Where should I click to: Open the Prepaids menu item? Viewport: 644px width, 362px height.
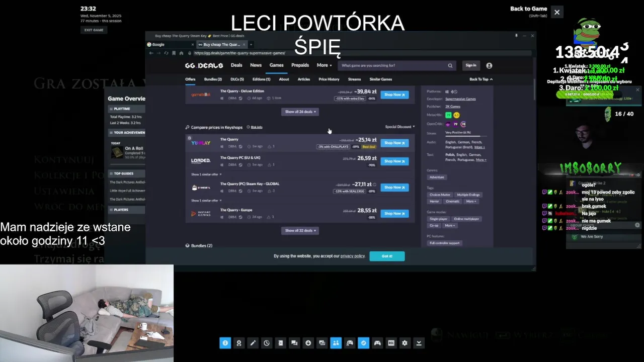pyautogui.click(x=300, y=65)
